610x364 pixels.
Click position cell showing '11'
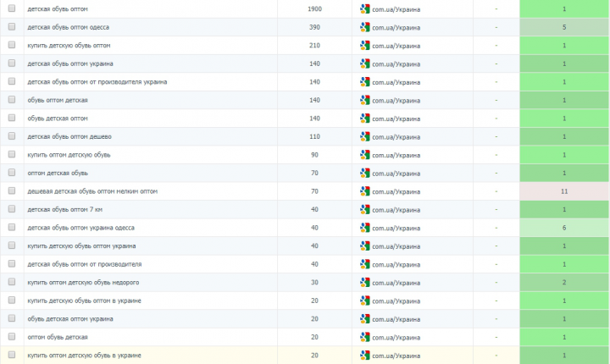click(564, 191)
